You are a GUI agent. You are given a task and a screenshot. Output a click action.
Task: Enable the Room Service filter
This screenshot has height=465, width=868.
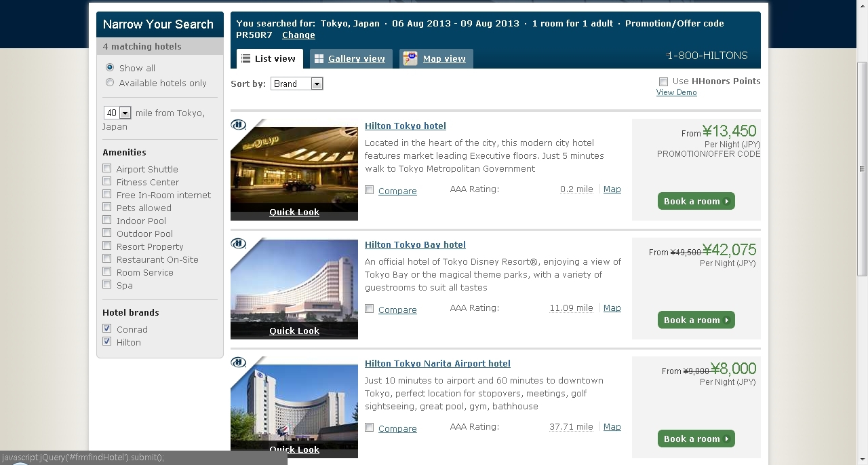(x=107, y=272)
